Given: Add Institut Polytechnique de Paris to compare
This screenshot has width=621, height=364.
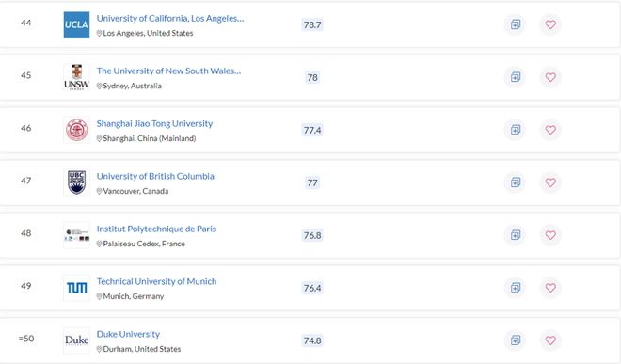Looking at the screenshot, I should click(x=516, y=235).
